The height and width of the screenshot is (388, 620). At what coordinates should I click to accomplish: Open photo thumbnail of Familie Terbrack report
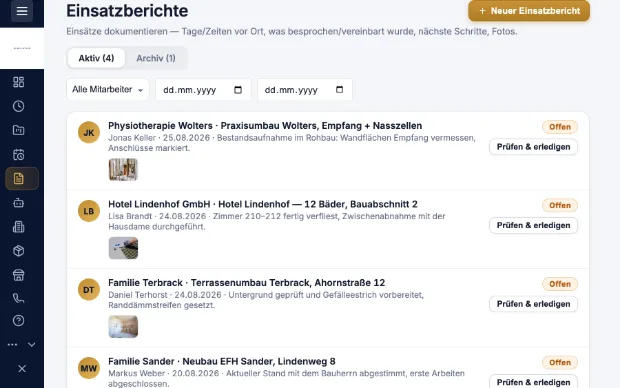click(x=123, y=327)
